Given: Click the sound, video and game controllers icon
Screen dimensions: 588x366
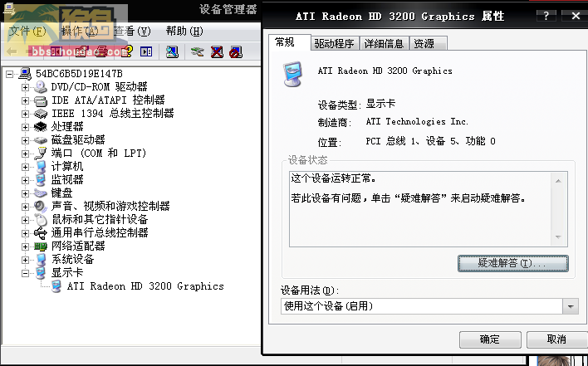Looking at the screenshot, I should coord(41,207).
